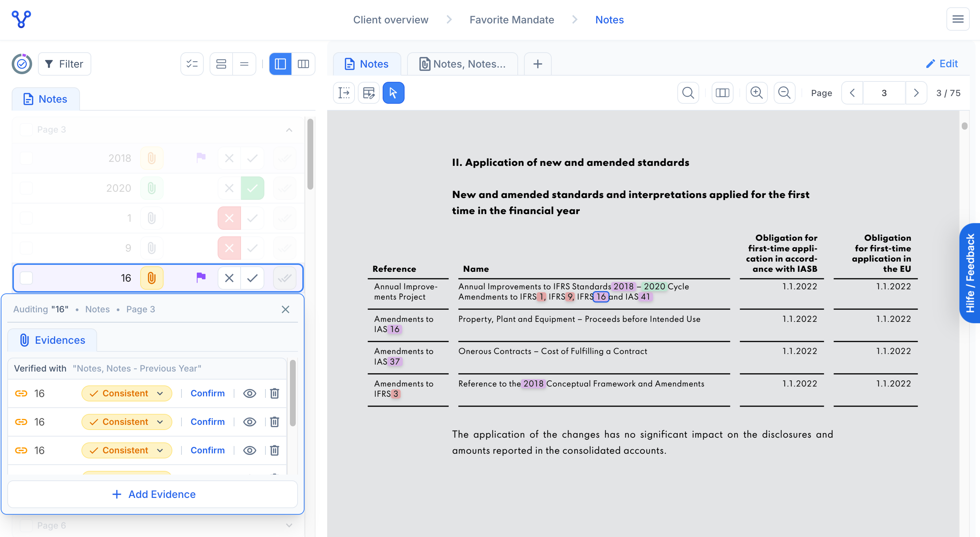The height and width of the screenshot is (537, 980).
Task: Click Confirm on second evidence row
Action: (x=207, y=422)
